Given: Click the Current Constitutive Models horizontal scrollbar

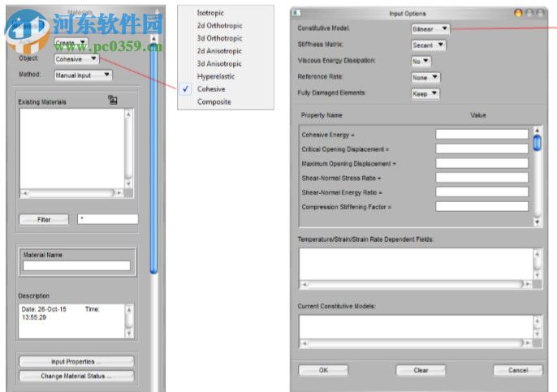Looking at the screenshot, I should [416, 343].
